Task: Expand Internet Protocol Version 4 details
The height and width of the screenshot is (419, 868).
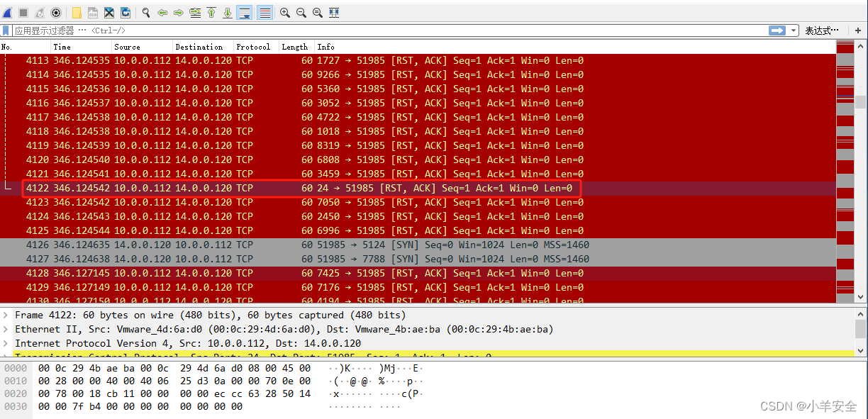Action: pos(7,343)
